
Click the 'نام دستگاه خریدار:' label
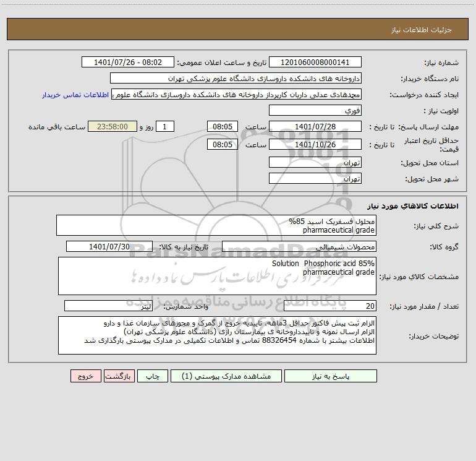430,79
